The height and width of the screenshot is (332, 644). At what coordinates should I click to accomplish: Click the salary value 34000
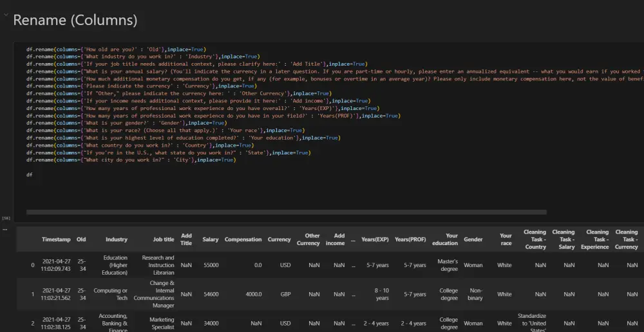coord(211,324)
